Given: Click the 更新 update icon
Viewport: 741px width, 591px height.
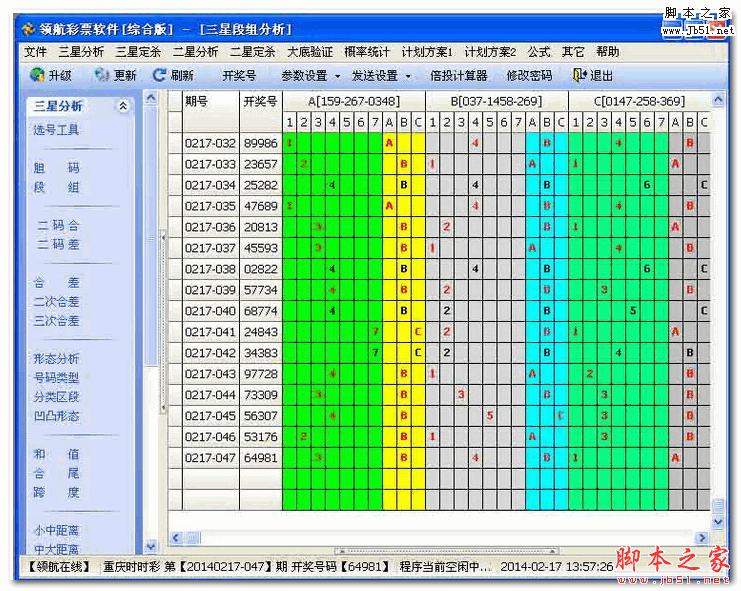Looking at the screenshot, I should pos(102,75).
